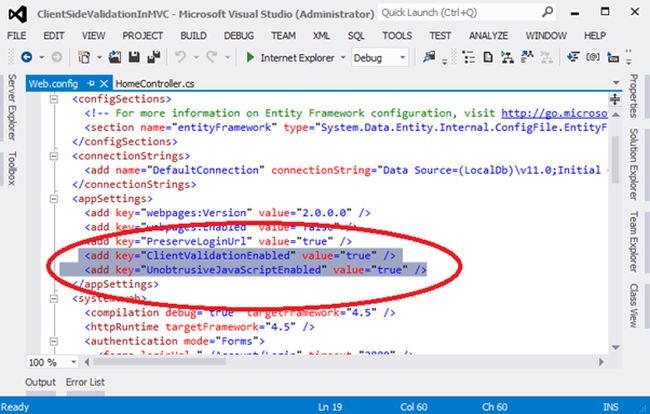This screenshot has height=414, width=650.
Task: Switch to the HomeController.cs tab
Action: pos(155,84)
